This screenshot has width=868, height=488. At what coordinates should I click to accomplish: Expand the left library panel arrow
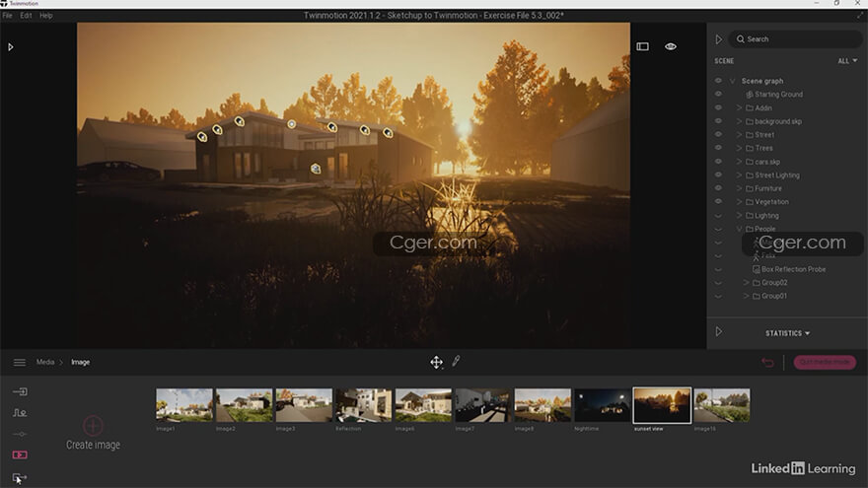(x=11, y=47)
